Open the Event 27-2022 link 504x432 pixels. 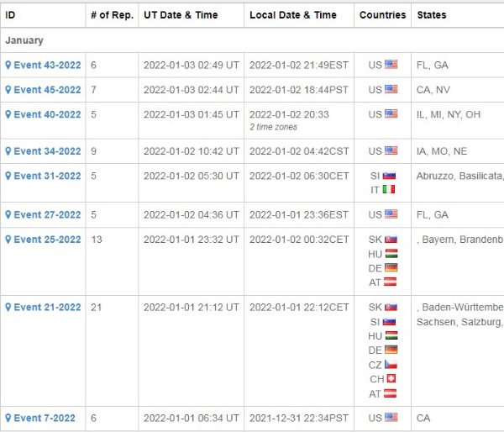pos(47,215)
